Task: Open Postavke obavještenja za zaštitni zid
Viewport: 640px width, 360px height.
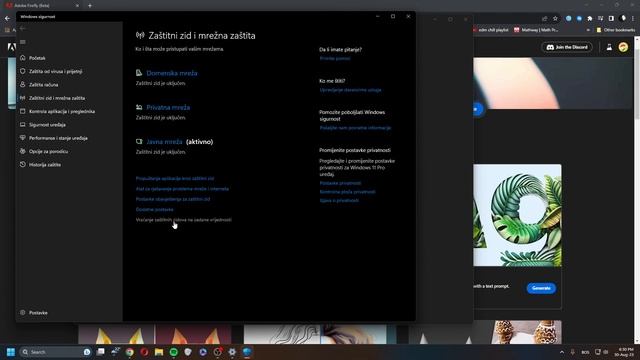Action: click(173, 199)
